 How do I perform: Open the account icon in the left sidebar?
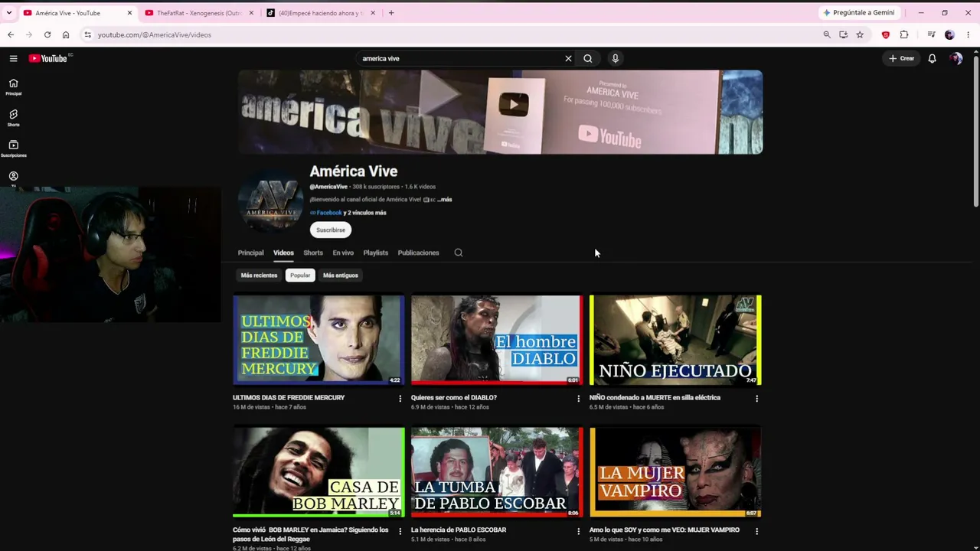click(13, 176)
